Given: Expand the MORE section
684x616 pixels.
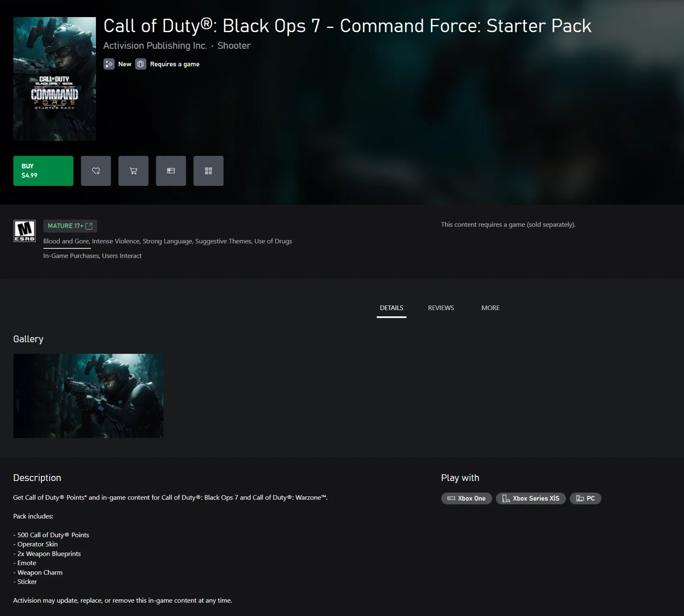Looking at the screenshot, I should click(x=490, y=308).
